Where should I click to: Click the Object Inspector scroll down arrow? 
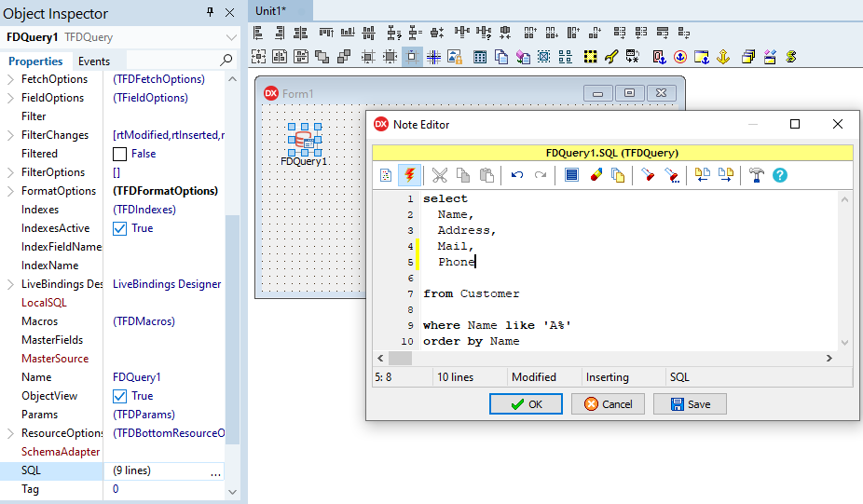tap(232, 492)
